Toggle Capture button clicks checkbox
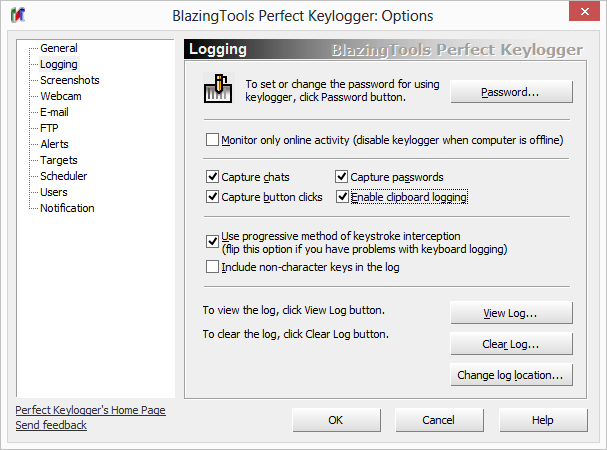 point(212,197)
